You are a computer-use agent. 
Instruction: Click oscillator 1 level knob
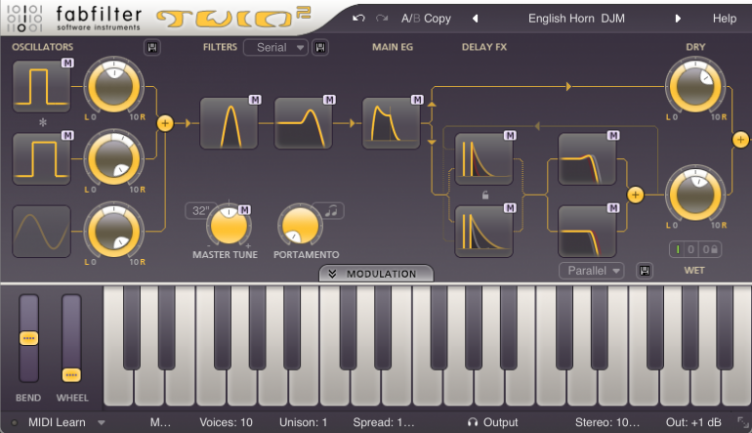(x=114, y=86)
